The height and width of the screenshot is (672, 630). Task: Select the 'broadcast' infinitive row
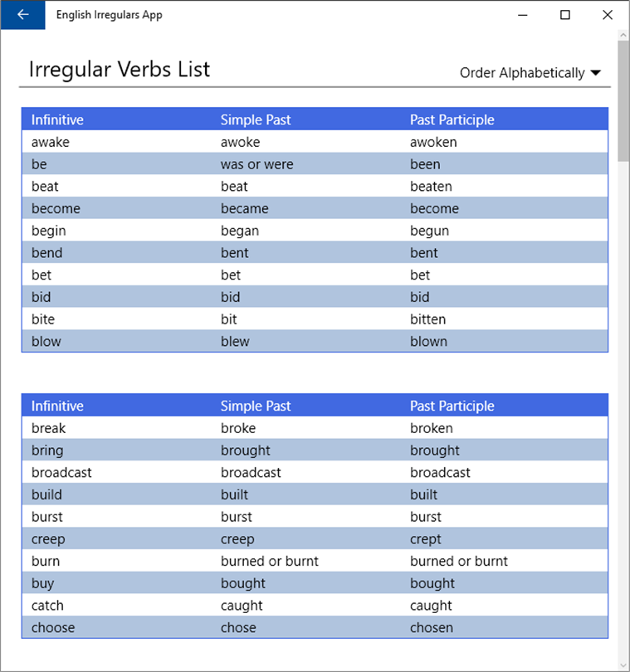tap(61, 472)
